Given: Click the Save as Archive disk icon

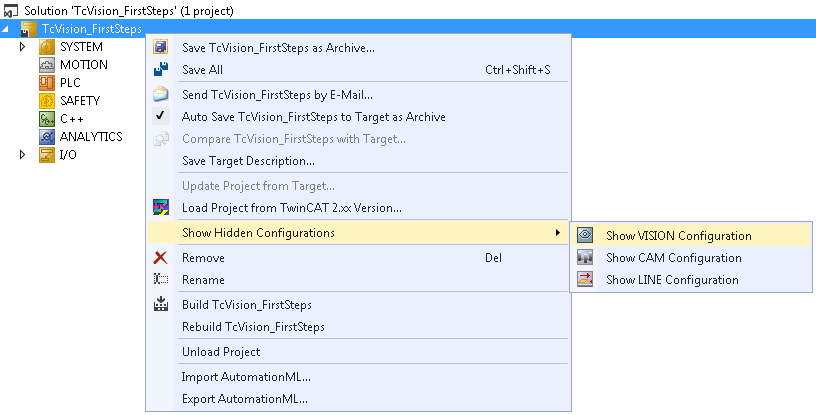Looking at the screenshot, I should pos(161,47).
